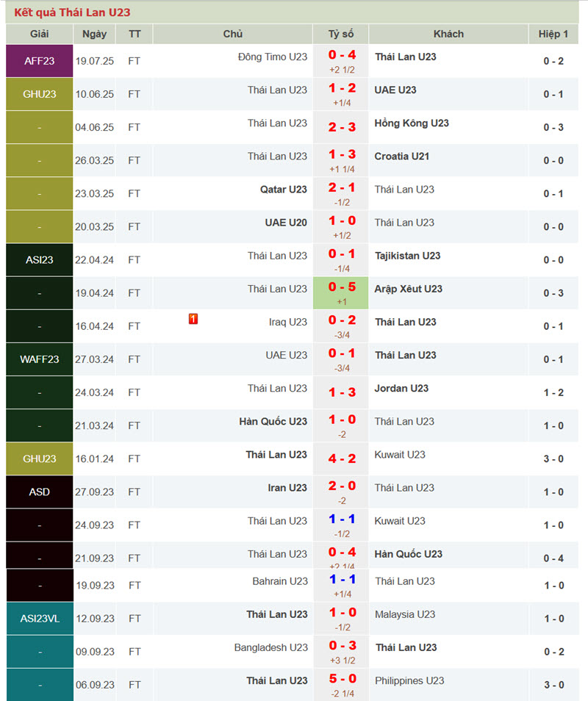Click the date 22.04.24
588x701 pixels.
(94, 259)
